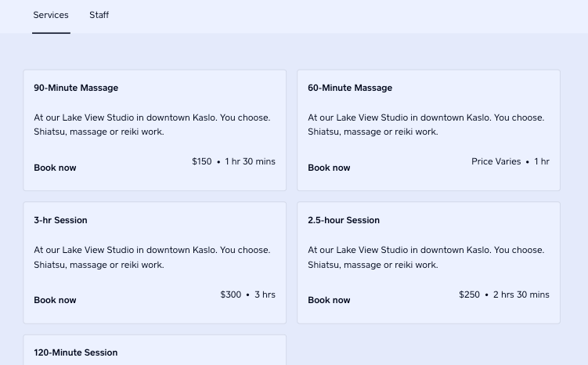
Task: Click the 60-Minute Massage description text
Action: [426, 125]
